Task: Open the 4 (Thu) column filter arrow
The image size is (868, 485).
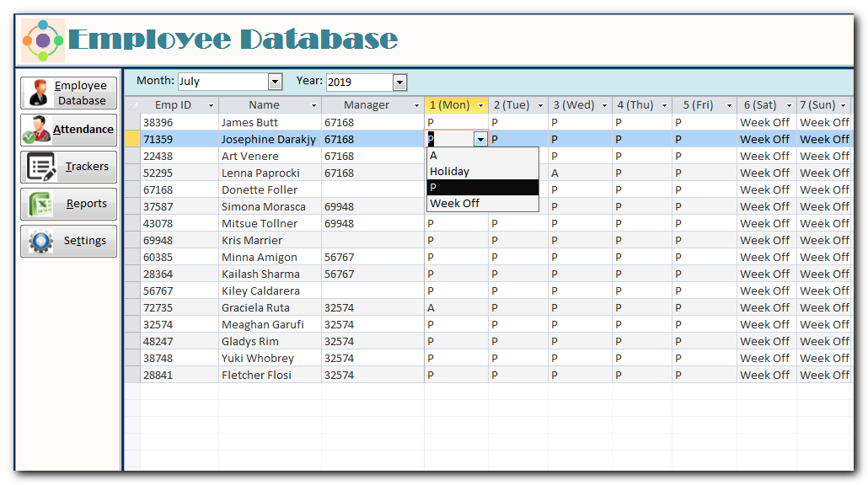Action: (x=664, y=105)
